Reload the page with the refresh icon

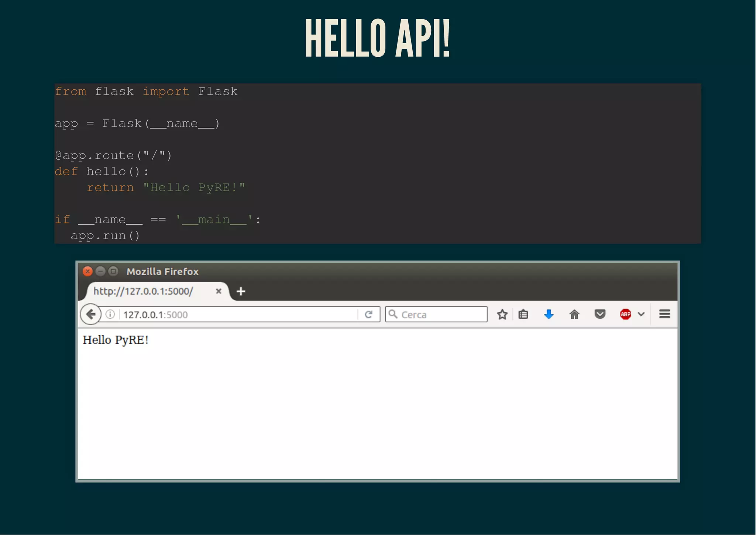click(x=368, y=314)
